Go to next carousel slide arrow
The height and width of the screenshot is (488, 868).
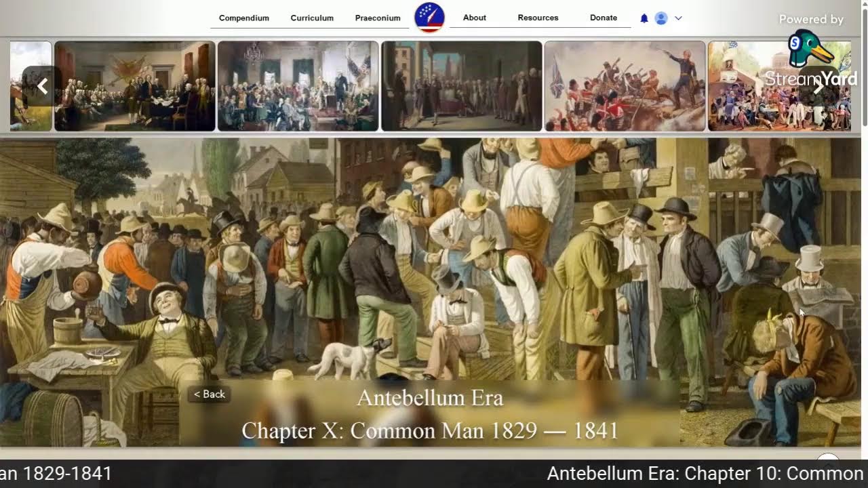click(818, 86)
